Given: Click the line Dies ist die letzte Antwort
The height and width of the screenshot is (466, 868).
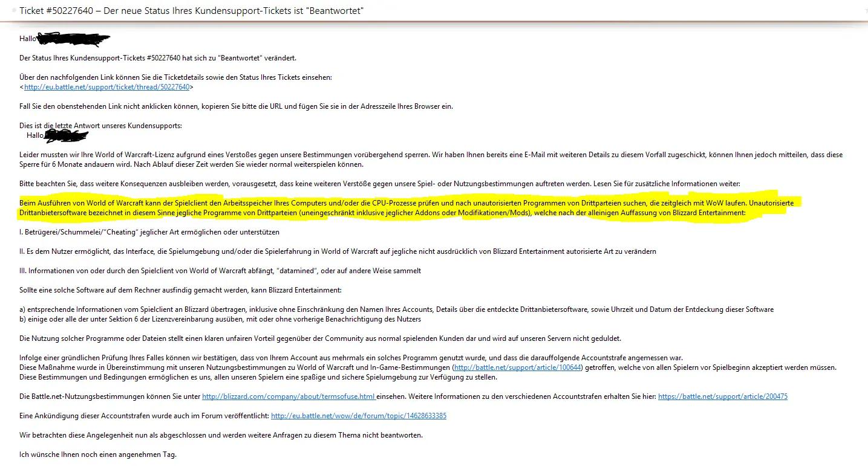Looking at the screenshot, I should coord(100,126).
